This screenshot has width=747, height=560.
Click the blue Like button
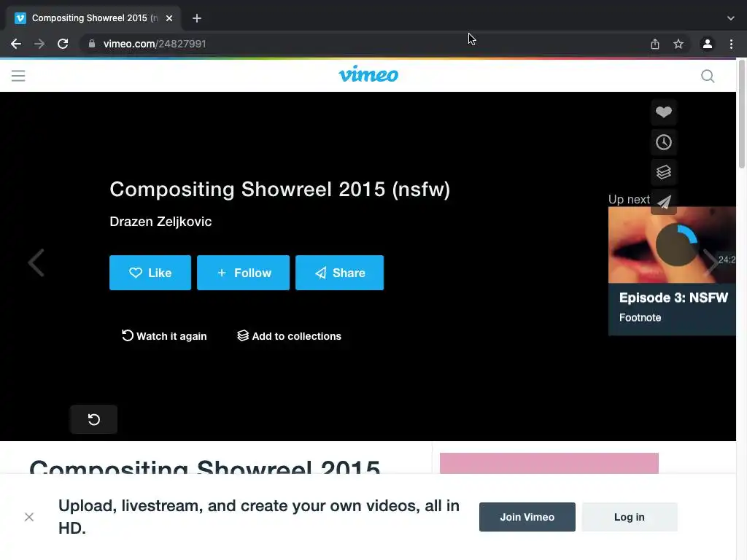150,273
